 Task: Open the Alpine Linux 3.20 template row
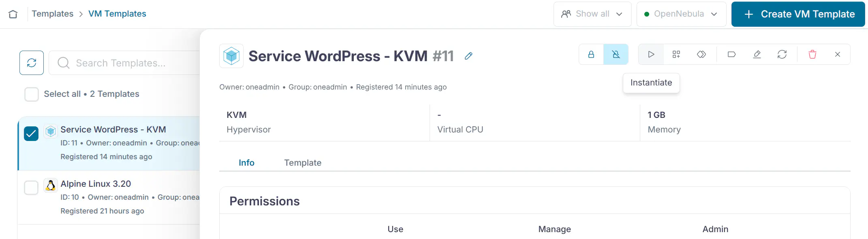(x=109, y=197)
